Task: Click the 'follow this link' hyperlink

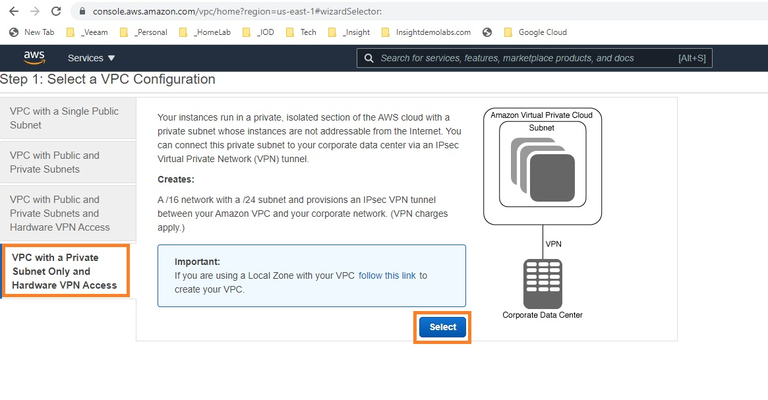Action: point(387,275)
